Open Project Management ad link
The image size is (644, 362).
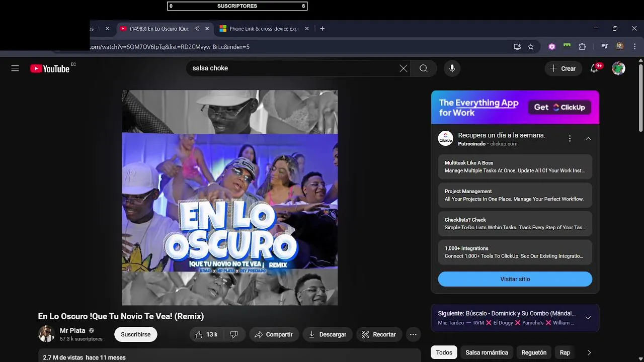[515, 195]
